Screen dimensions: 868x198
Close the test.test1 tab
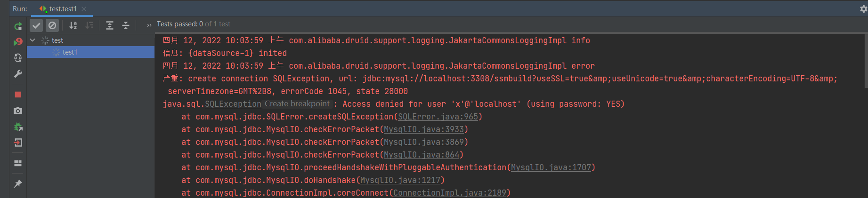point(84,9)
